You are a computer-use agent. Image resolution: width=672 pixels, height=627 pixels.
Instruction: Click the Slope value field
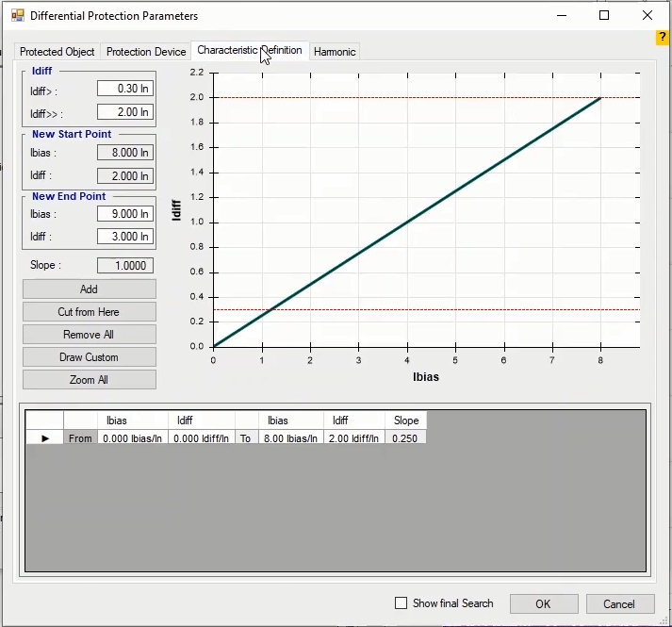[x=124, y=266]
